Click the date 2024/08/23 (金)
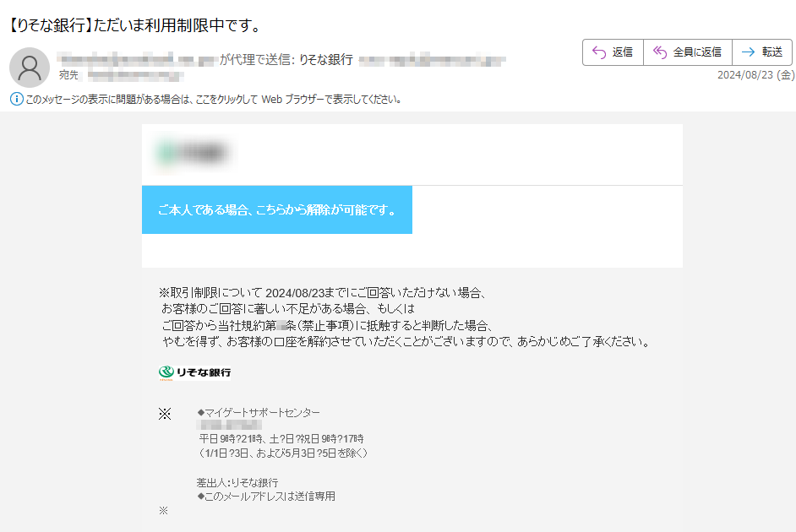Image resolution: width=796 pixels, height=532 pixels. tap(755, 75)
